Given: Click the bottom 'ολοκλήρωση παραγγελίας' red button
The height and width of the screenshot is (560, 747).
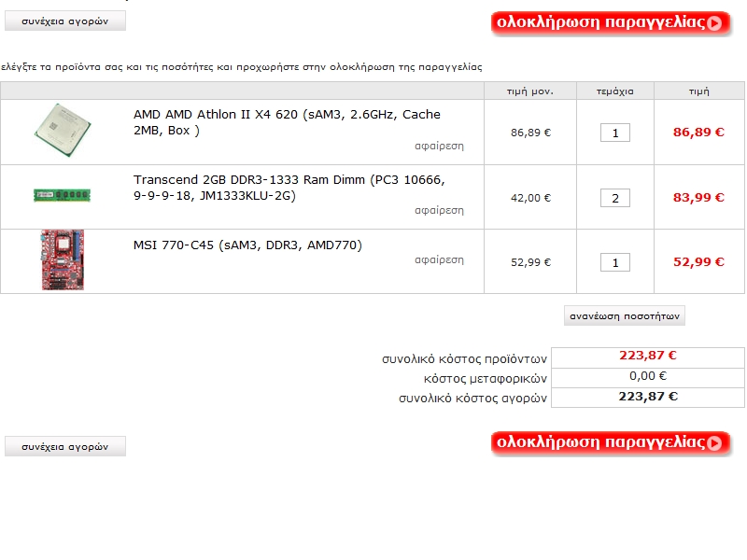Looking at the screenshot, I should (611, 442).
